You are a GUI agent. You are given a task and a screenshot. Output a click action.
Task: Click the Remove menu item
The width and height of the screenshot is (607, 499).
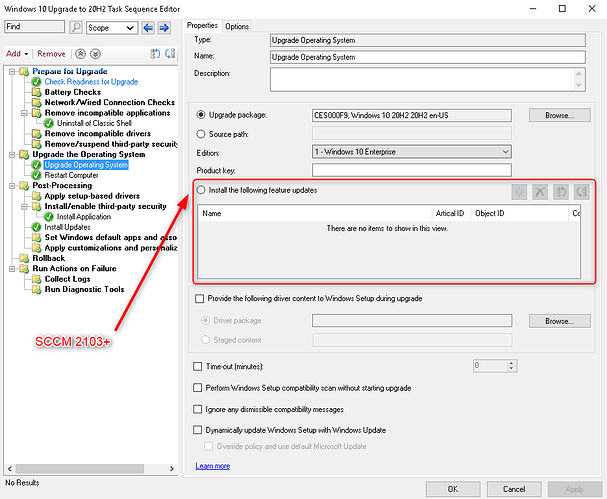coord(51,54)
